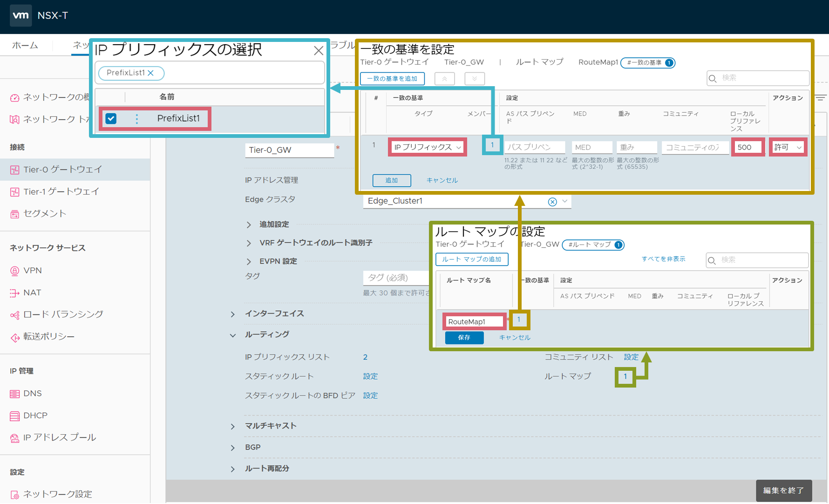Expand VRF ゲートウェイのルート識別子 section
829x504 pixels.
point(249,243)
